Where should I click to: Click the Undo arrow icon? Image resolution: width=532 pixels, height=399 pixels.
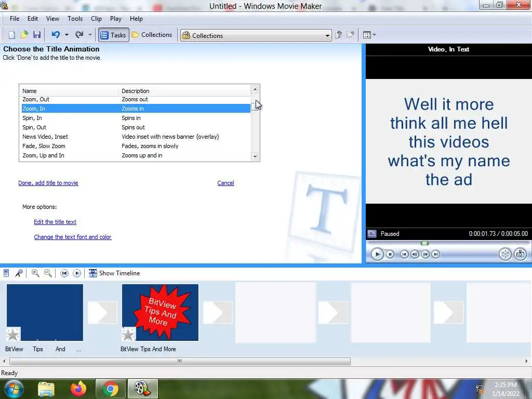click(56, 35)
